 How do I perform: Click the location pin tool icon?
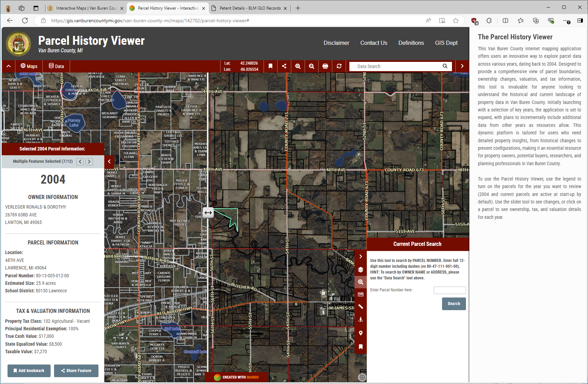point(361,333)
